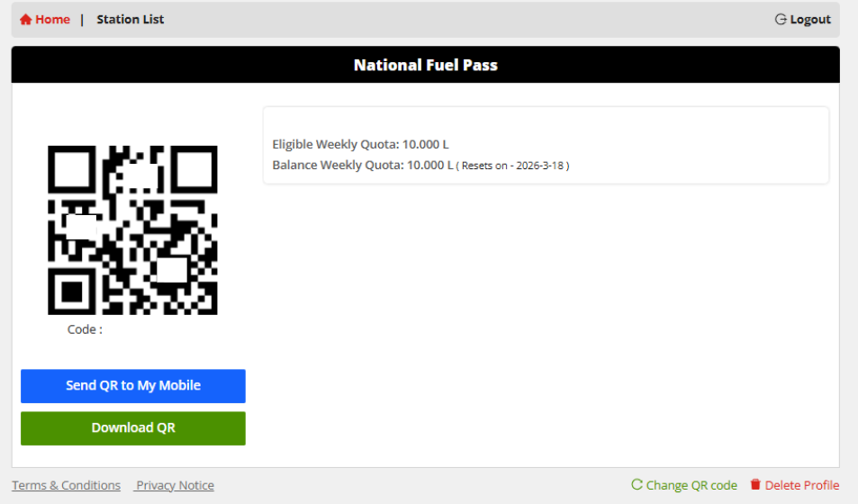
Task: Open the Terms & Conditions link
Action: 66,485
